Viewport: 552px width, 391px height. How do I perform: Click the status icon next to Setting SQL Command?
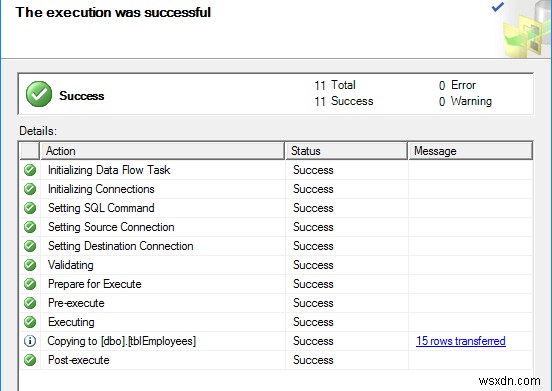tap(30, 208)
